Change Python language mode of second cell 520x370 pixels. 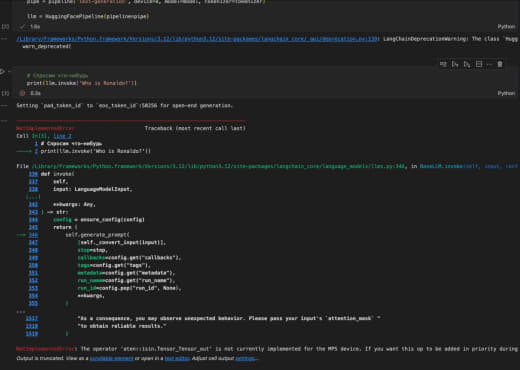[506, 93]
